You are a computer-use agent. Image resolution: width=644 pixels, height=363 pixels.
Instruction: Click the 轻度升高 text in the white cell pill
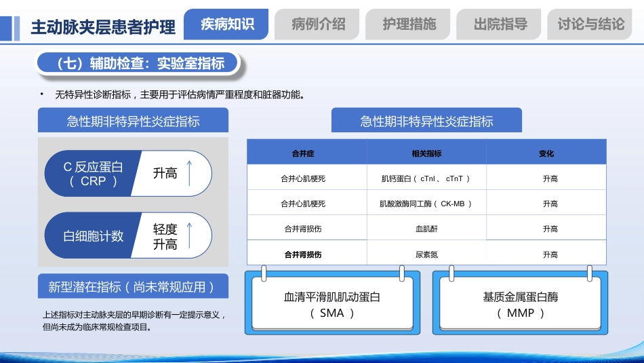click(165, 236)
